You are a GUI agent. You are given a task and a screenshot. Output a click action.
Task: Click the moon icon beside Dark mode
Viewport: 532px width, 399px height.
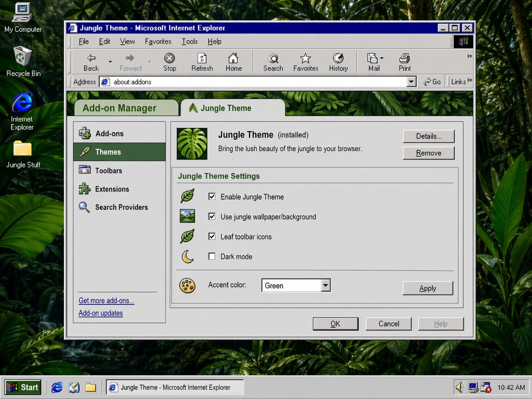(188, 257)
